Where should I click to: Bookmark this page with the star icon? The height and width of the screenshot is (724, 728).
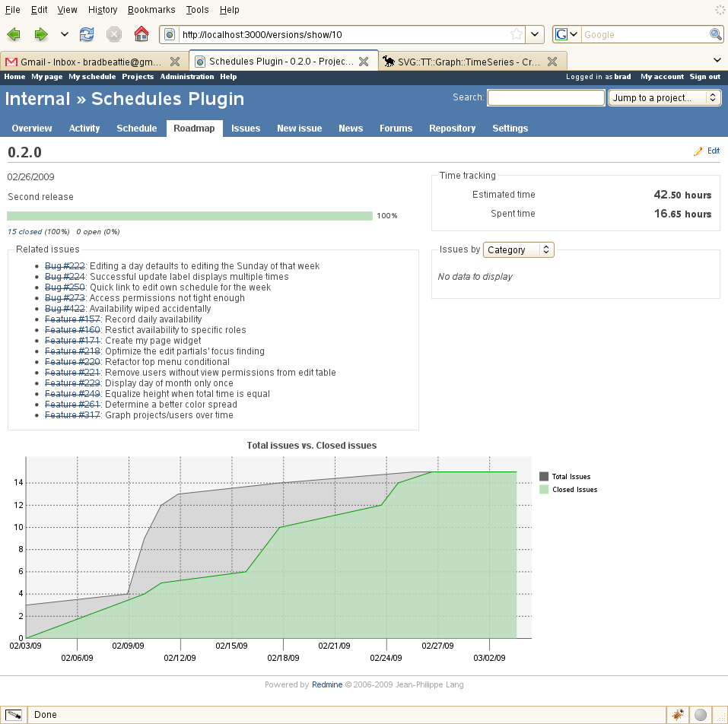click(516, 34)
